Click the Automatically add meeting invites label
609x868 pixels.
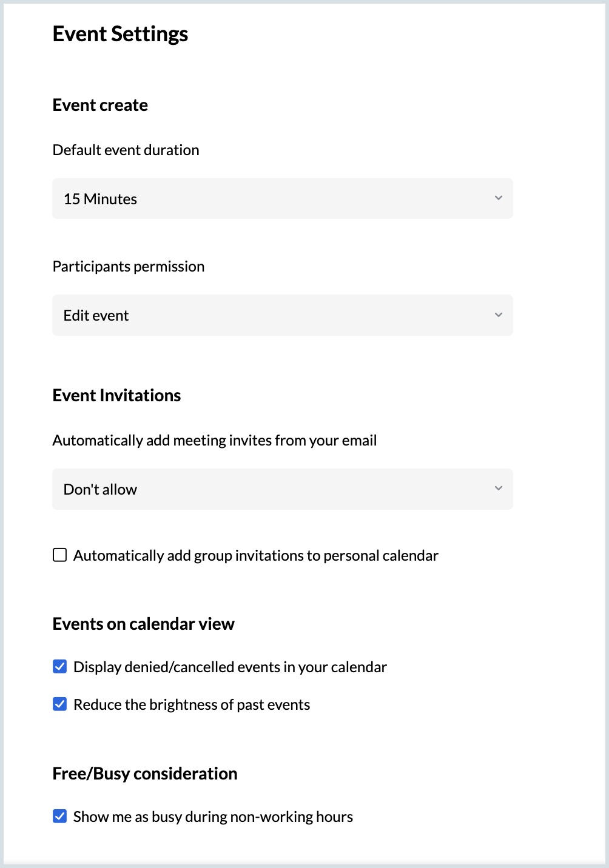(x=215, y=440)
